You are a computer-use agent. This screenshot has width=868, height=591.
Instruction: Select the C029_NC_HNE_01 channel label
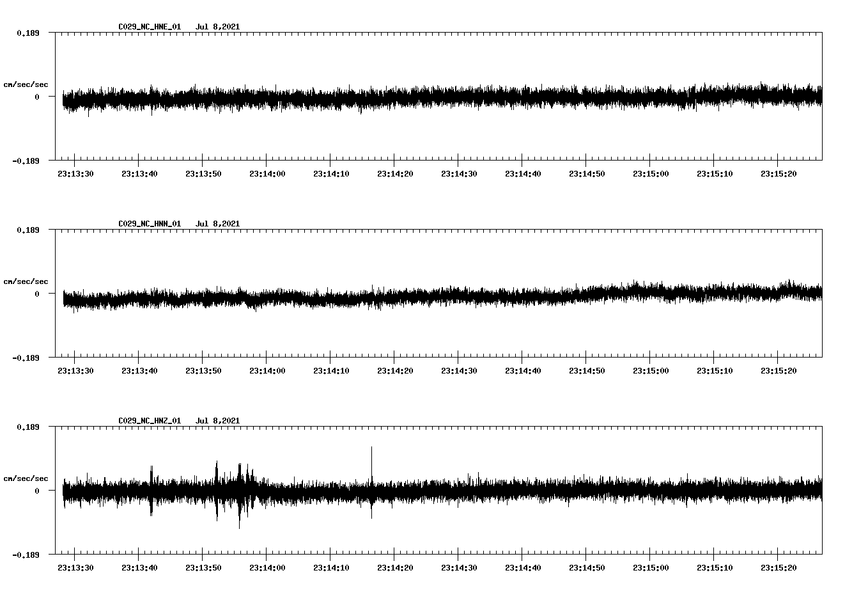coord(148,27)
